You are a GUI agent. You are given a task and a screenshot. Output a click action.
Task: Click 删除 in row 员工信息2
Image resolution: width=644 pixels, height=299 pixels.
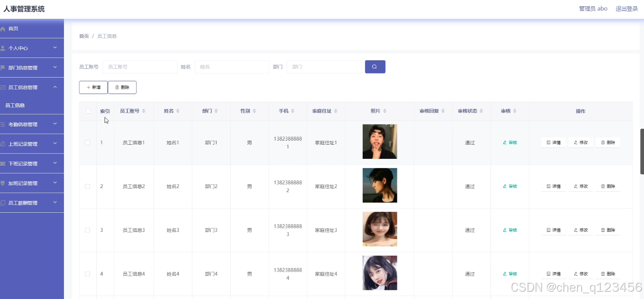click(x=608, y=186)
